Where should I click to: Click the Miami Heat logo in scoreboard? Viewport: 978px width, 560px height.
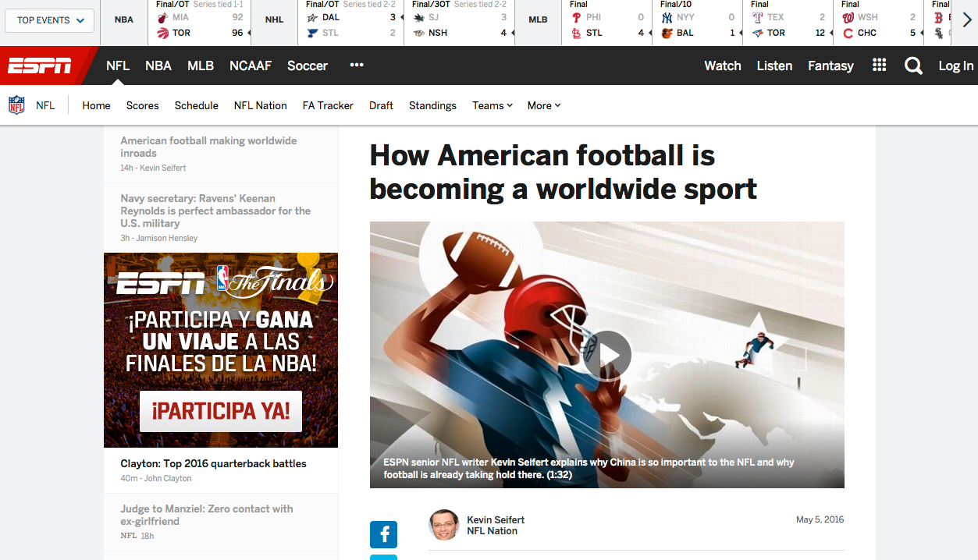(x=162, y=17)
